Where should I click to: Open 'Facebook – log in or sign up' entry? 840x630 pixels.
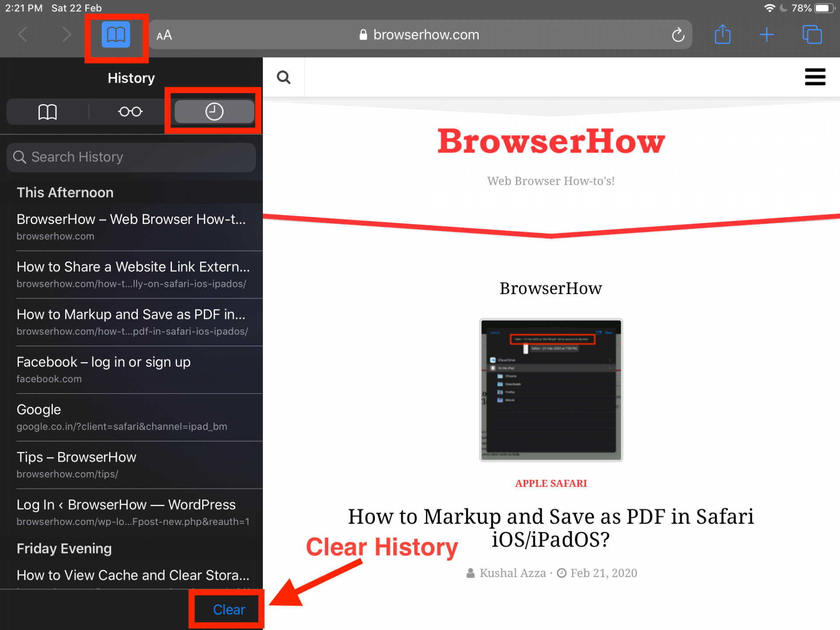click(131, 370)
